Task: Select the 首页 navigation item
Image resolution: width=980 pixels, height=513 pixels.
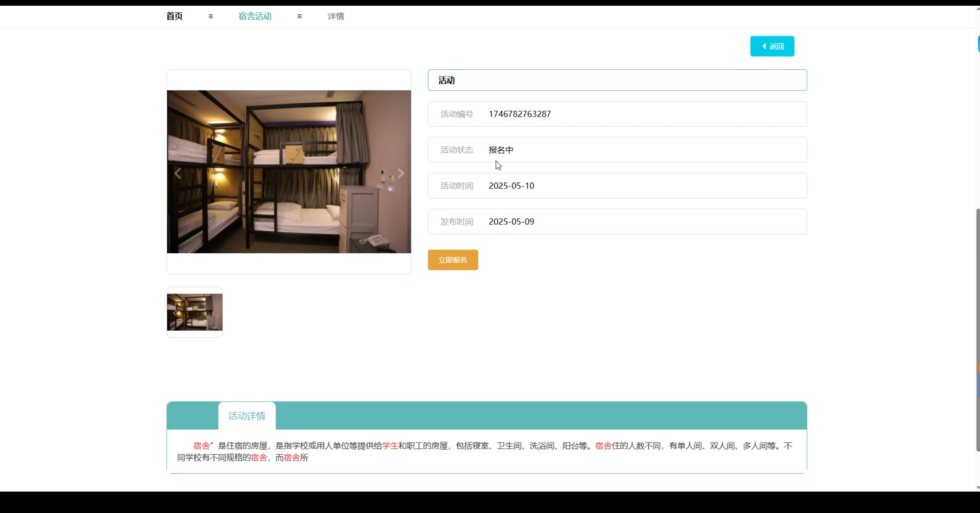Action: (174, 16)
